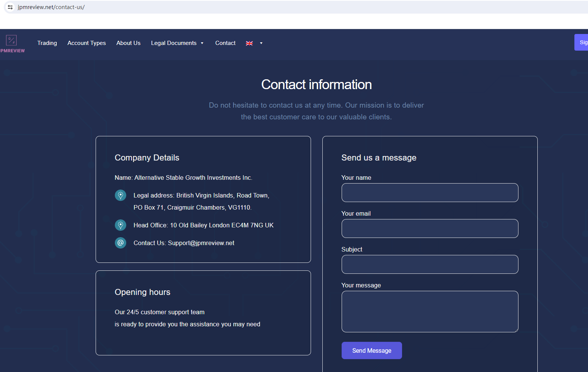The width and height of the screenshot is (588, 372).
Task: Focus the Your name input field
Action: (x=430, y=193)
